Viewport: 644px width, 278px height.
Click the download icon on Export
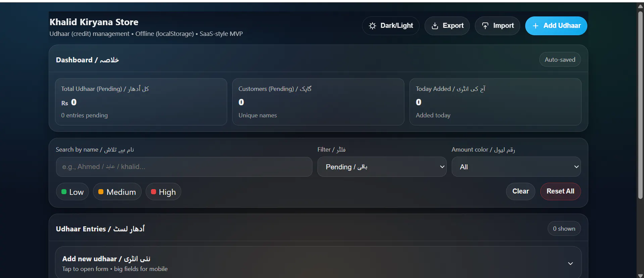pos(435,26)
